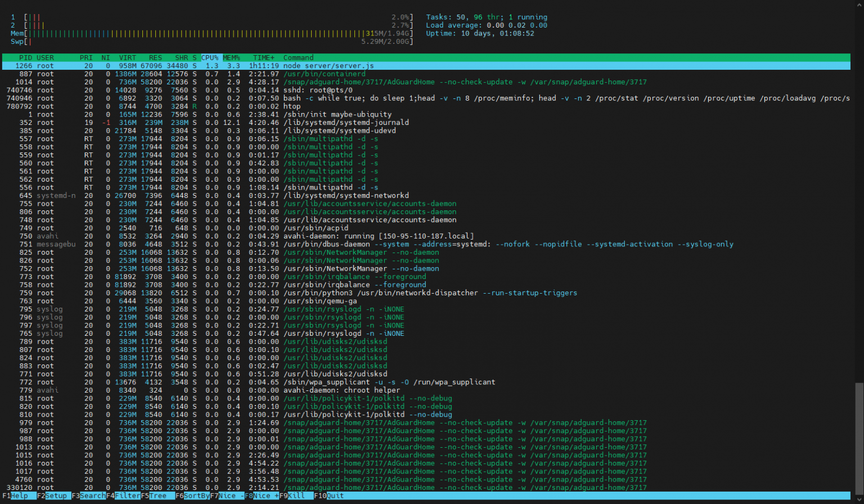Sort by the VIRT column header
The height and width of the screenshot is (504, 864).
coord(128,57)
